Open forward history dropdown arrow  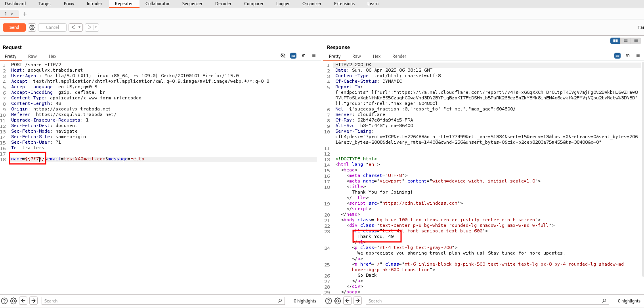(x=96, y=27)
